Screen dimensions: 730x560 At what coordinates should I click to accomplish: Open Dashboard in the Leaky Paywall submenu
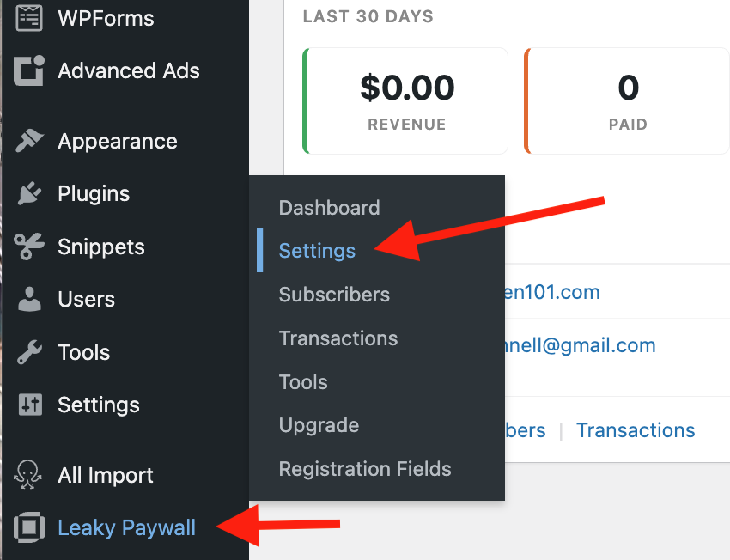[329, 208]
